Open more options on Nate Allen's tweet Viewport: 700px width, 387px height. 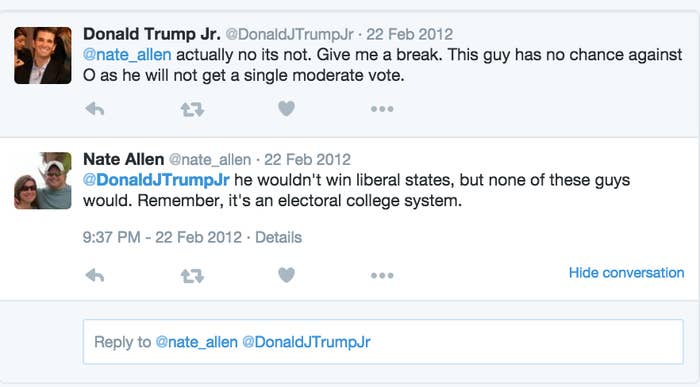pos(382,275)
